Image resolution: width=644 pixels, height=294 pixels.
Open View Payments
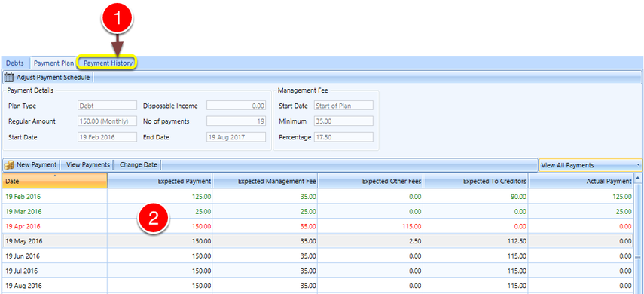tap(88, 165)
